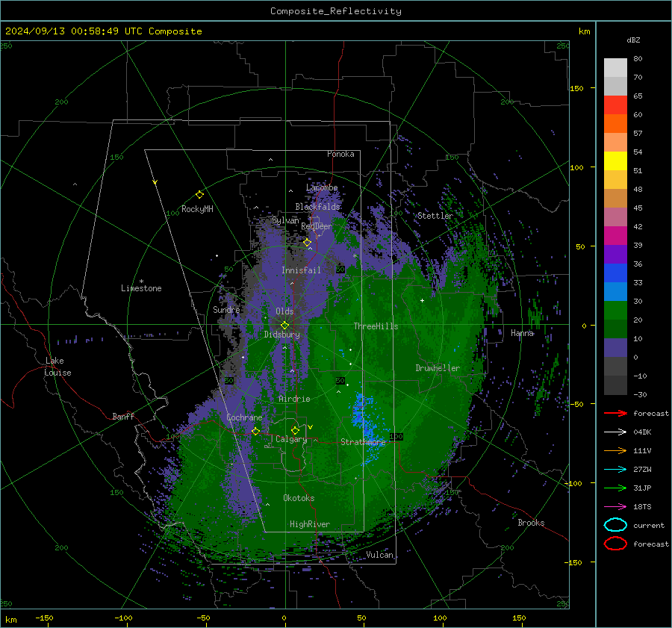
Task: Click the Drumheller label on map
Action: click(438, 368)
